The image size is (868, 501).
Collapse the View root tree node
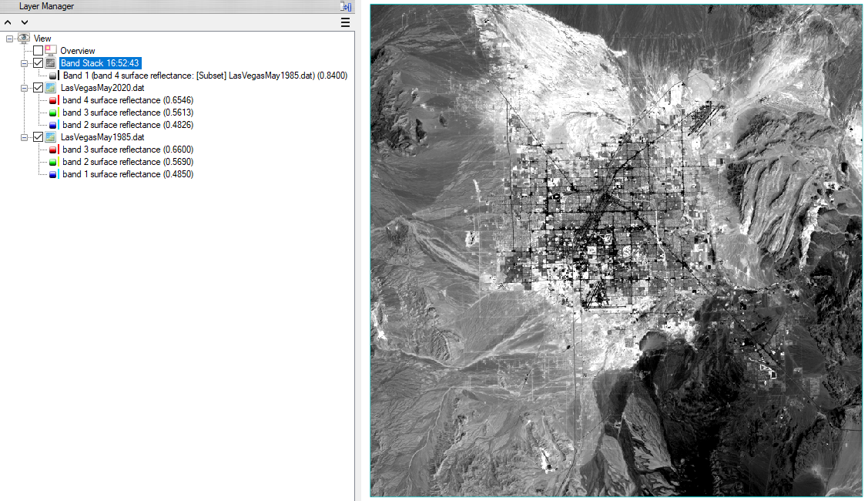tap(10, 39)
